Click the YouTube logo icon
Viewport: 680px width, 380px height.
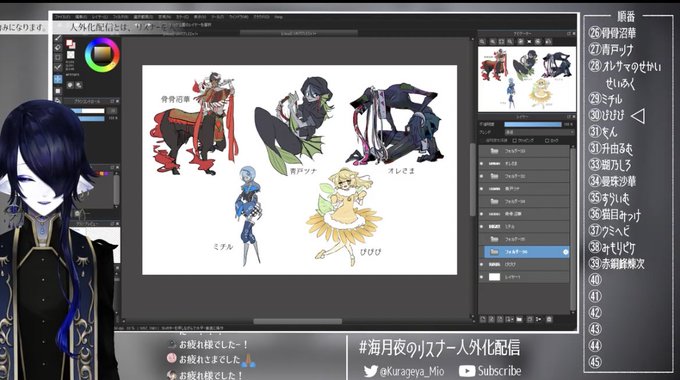click(x=467, y=371)
